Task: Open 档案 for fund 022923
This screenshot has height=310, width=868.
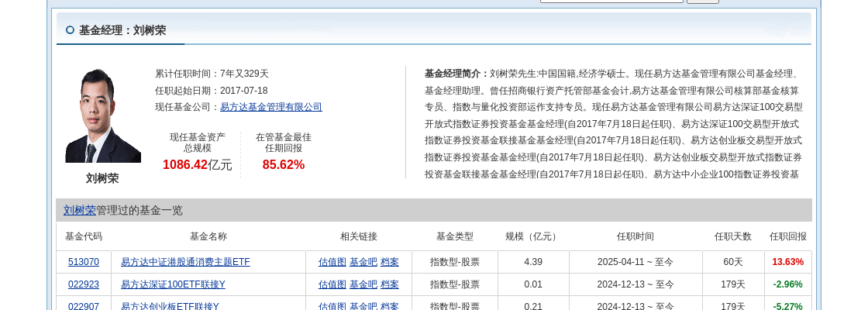Action: tap(389, 284)
